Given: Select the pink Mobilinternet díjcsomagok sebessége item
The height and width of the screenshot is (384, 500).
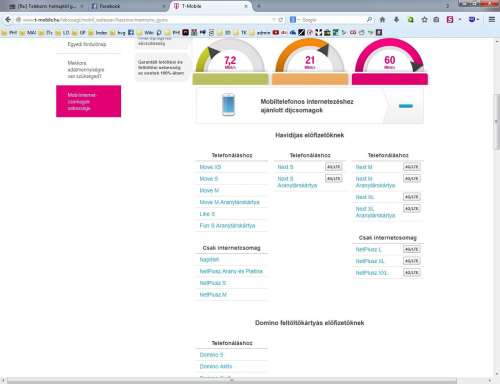Looking at the screenshot, I should [x=89, y=101].
